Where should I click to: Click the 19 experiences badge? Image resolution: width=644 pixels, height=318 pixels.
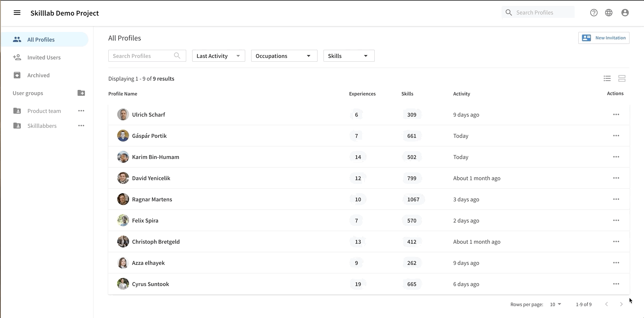coord(358,284)
